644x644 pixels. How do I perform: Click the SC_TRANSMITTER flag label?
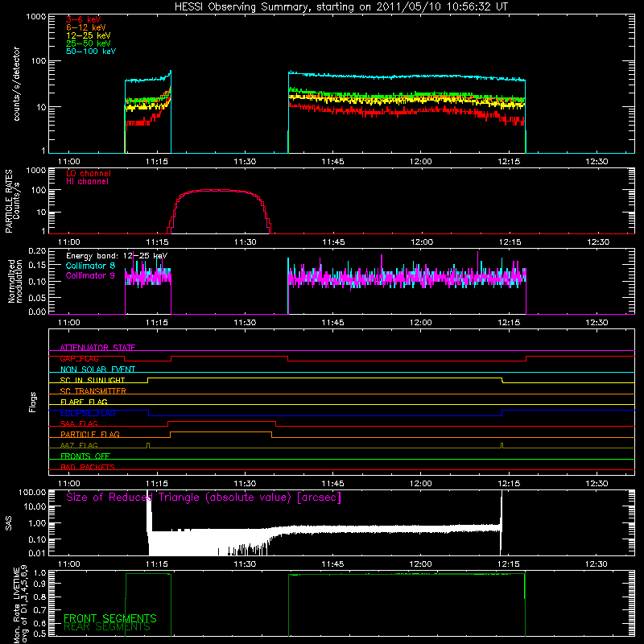pos(93,391)
